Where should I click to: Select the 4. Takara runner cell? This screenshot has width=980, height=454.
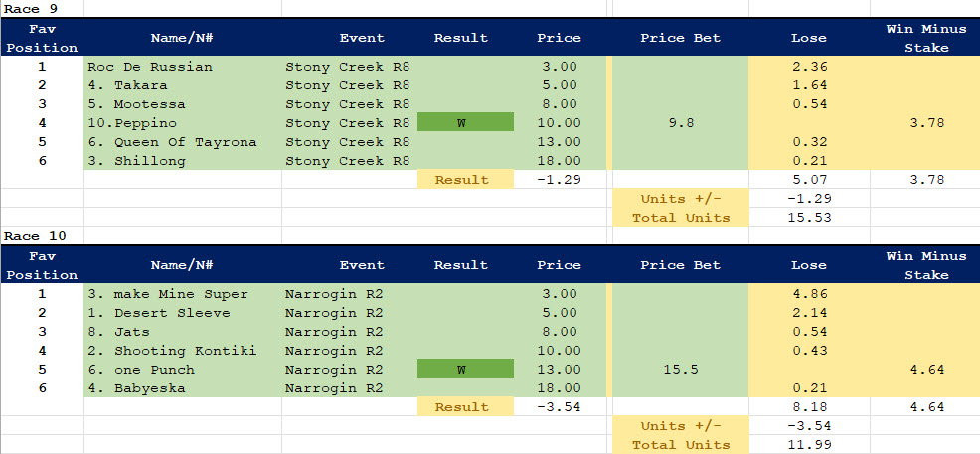coord(125,85)
